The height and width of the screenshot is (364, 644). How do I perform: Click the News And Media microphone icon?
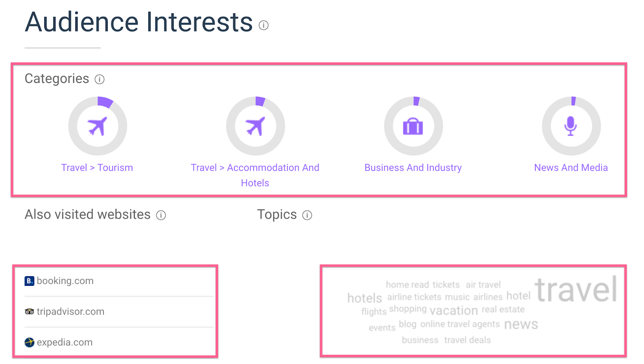571,126
